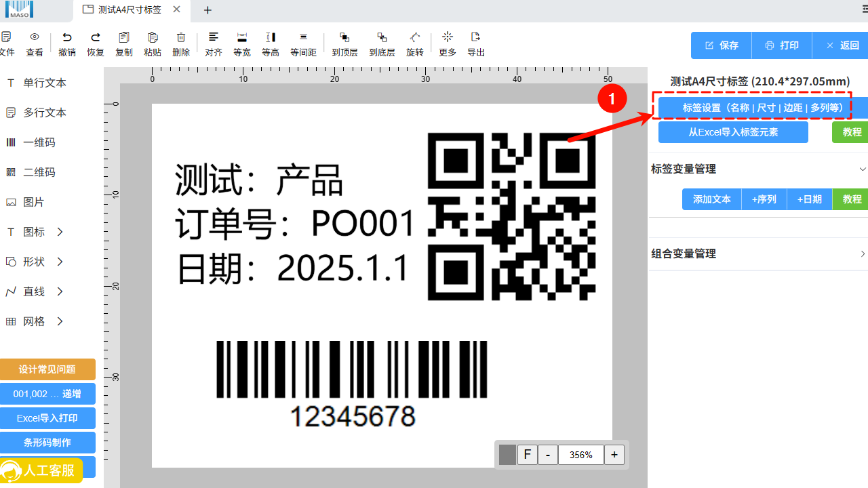Click the gray canvas color swatch
868x488 pixels.
[507, 455]
